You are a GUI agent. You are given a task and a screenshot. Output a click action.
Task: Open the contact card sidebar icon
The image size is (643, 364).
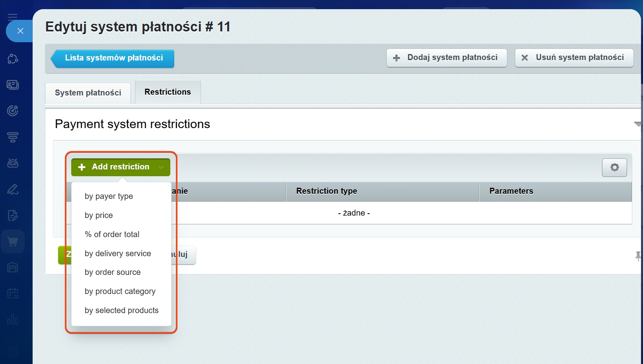(x=13, y=85)
